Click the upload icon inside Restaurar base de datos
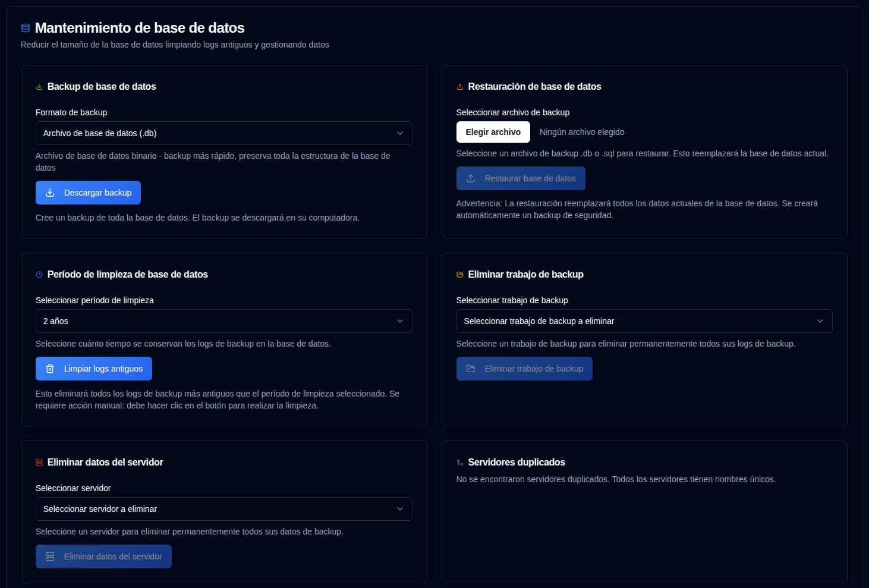The height and width of the screenshot is (588, 869). pos(471,178)
